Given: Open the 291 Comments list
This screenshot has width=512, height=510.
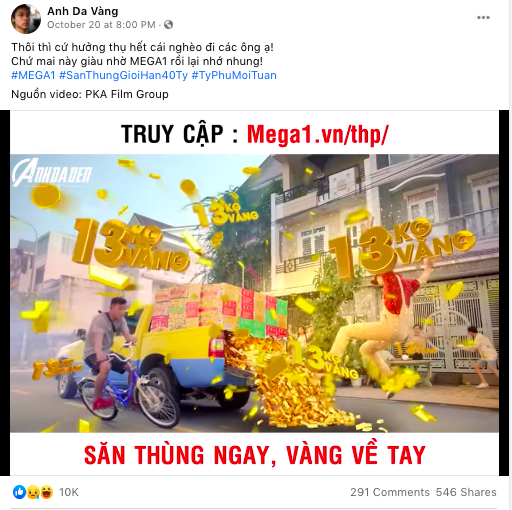Looking at the screenshot, I should 390,492.
